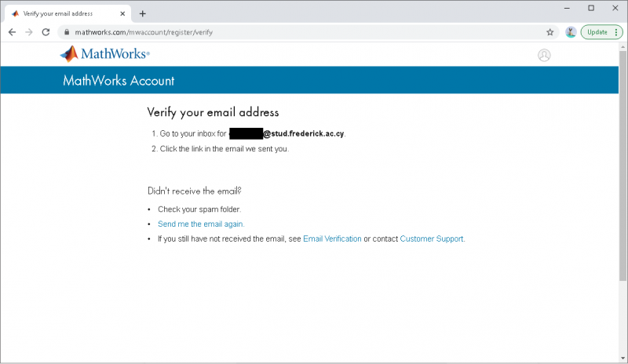628x364 pixels.
Task: Open the Email Verification help link
Action: pyautogui.click(x=332, y=238)
